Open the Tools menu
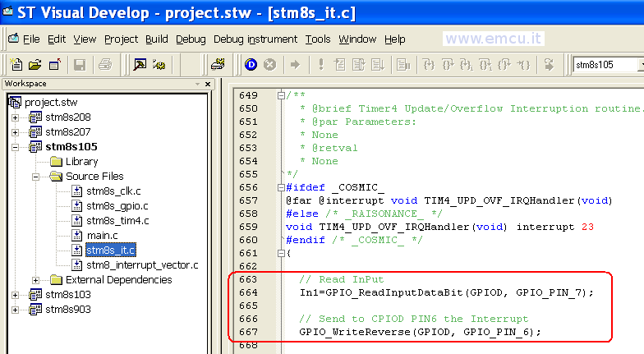This screenshot has height=354, width=644. (x=317, y=39)
